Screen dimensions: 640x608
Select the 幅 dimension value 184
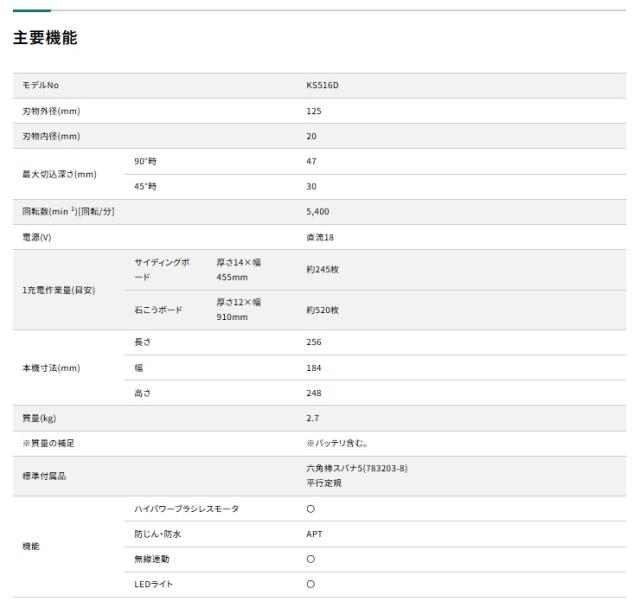[x=313, y=368]
